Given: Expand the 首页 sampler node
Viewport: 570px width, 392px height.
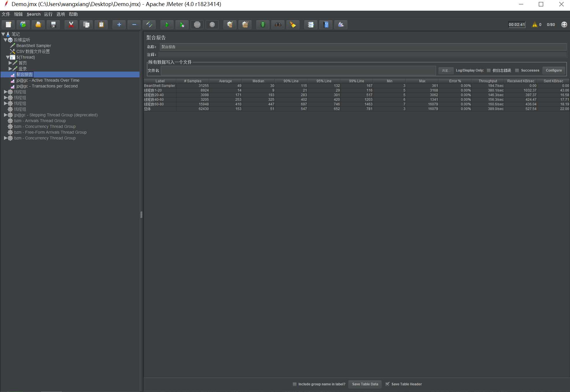Looking at the screenshot, I should click(x=10, y=63).
